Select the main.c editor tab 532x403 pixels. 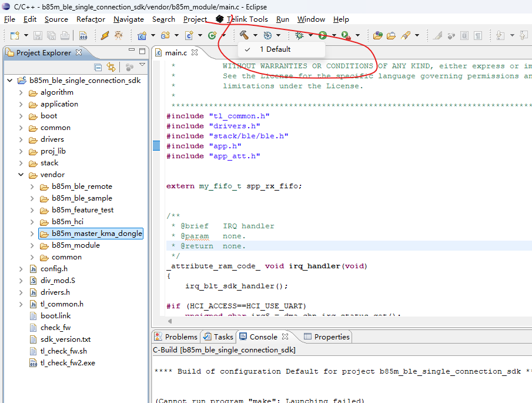pos(175,52)
